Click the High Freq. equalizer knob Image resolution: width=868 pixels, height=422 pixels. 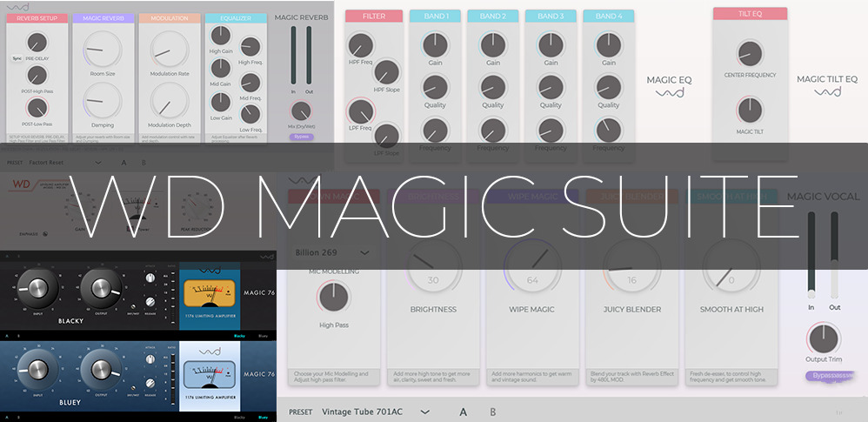tap(250, 47)
